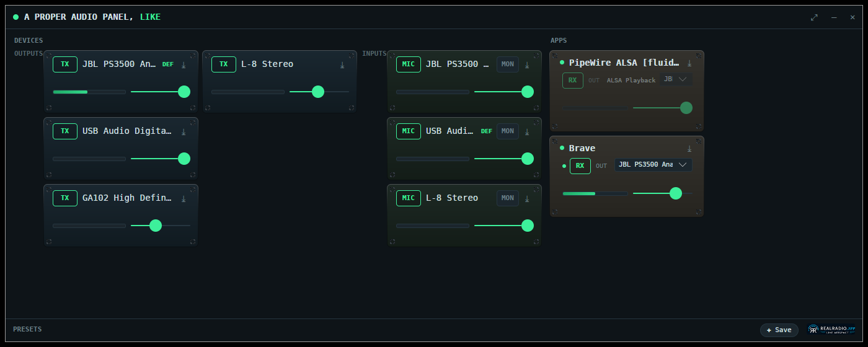Click the down-arrow icon on USB Audio input card

527,131
